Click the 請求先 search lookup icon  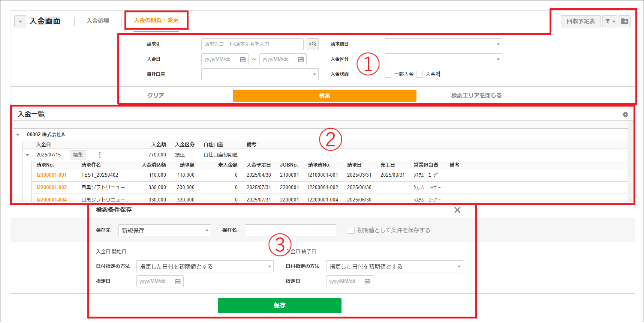312,44
